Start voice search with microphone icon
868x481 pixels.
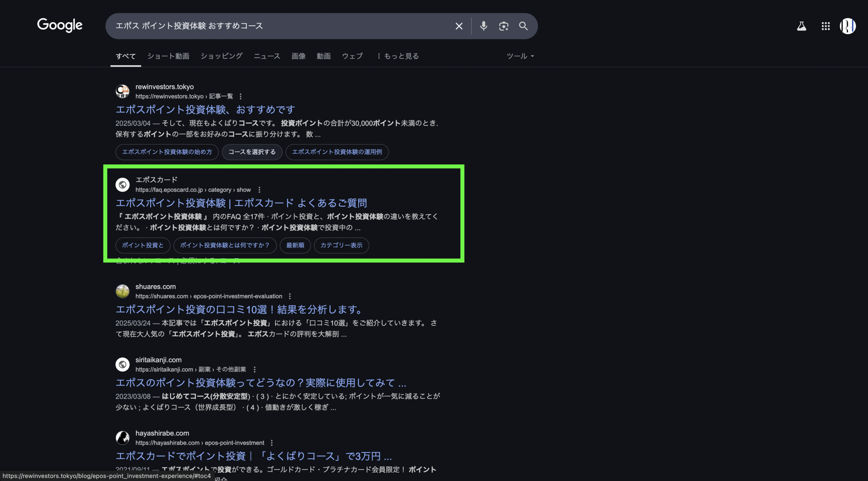click(484, 26)
